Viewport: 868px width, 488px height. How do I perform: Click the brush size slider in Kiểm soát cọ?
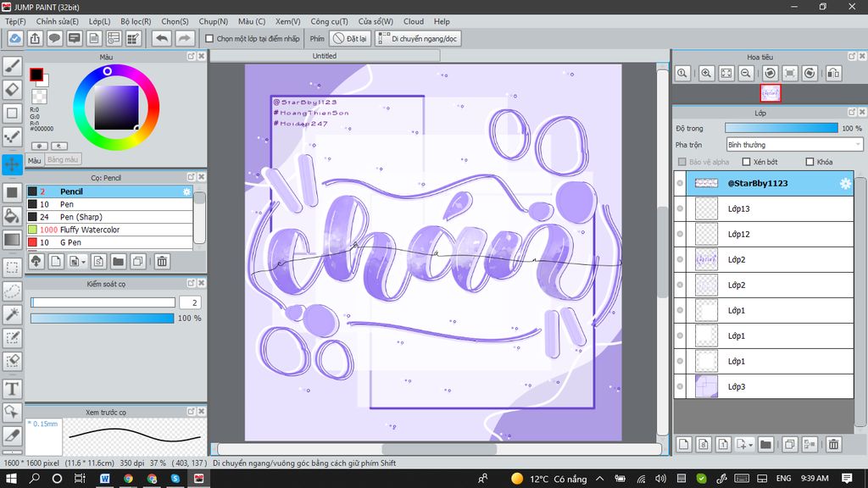103,302
